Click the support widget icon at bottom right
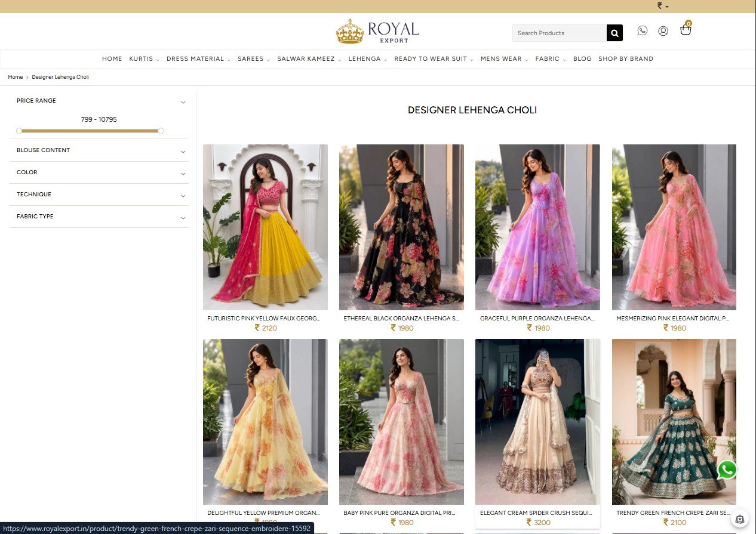756x534 pixels. [x=740, y=519]
